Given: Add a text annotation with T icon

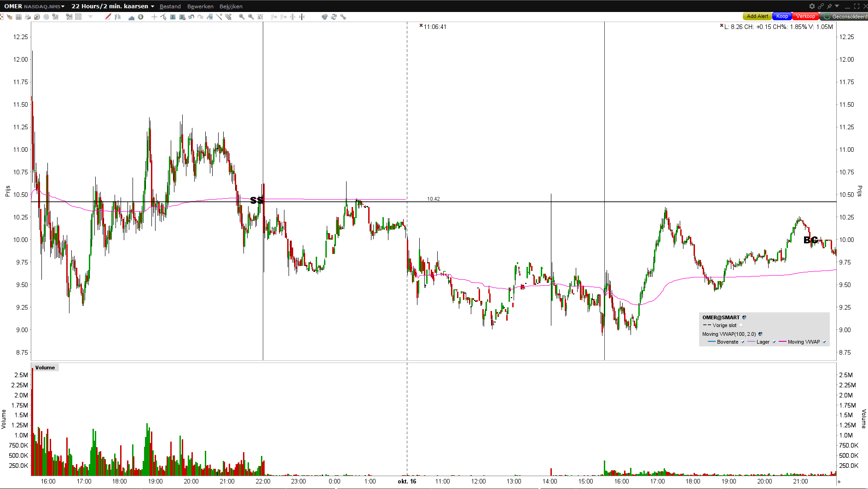Looking at the screenshot, I should [x=173, y=17].
